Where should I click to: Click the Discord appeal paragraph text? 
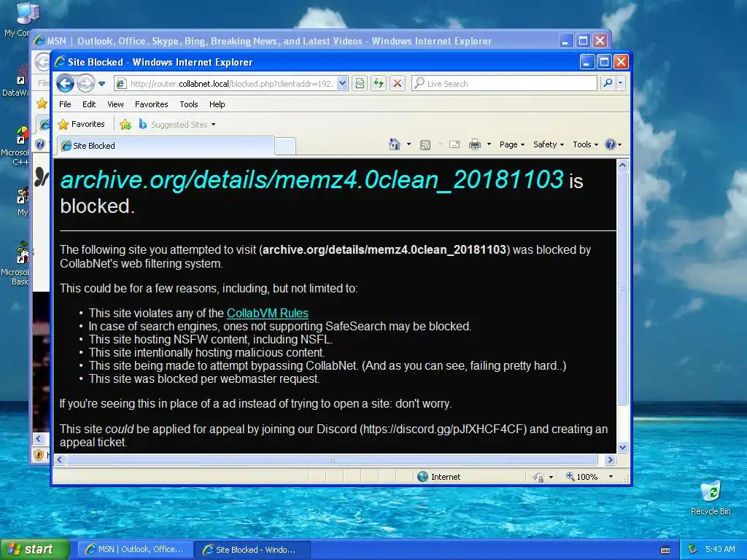coord(333,435)
